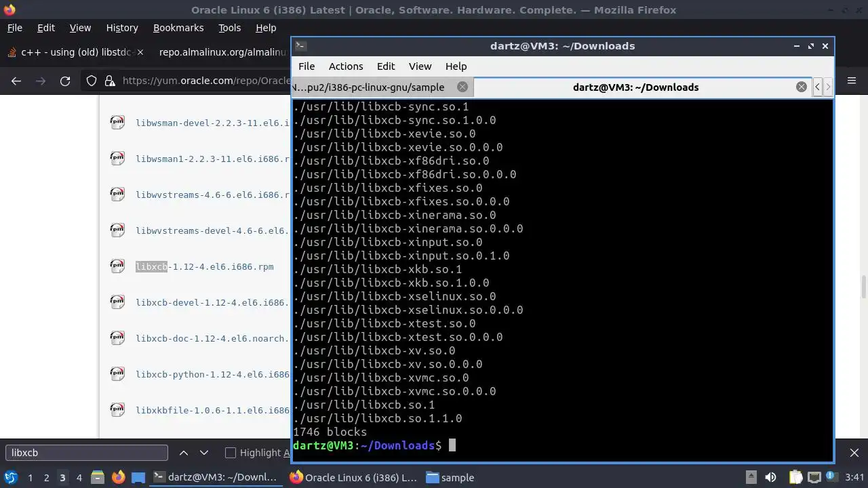868x488 pixels.
Task: Open libwvstreams-devel-4.6-6.el6 package link
Action: click(x=212, y=230)
